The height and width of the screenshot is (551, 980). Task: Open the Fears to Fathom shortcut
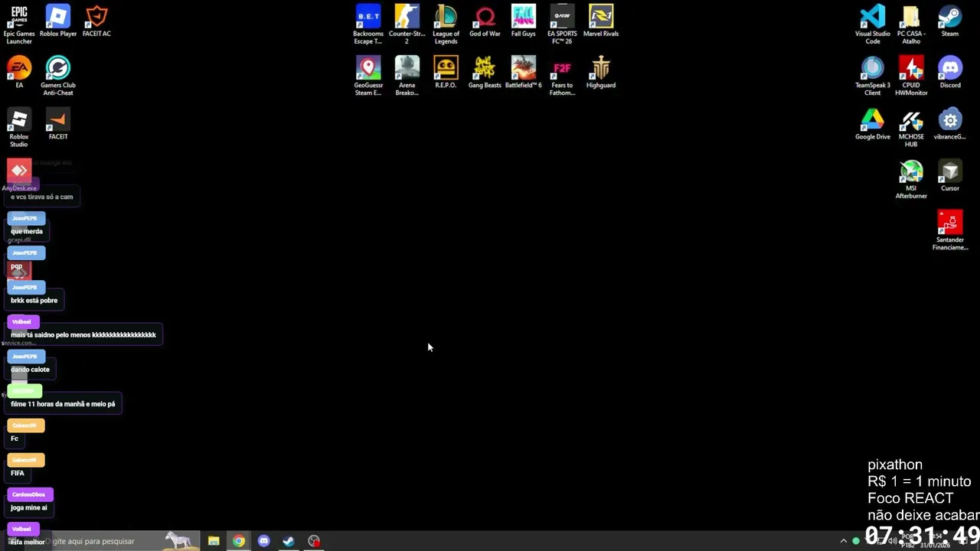pos(562,76)
